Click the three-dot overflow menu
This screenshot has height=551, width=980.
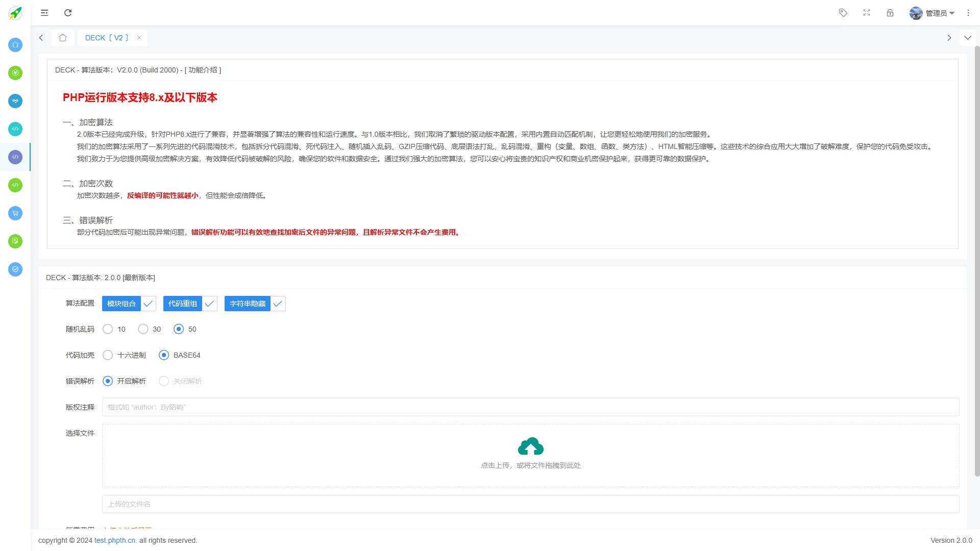968,13
